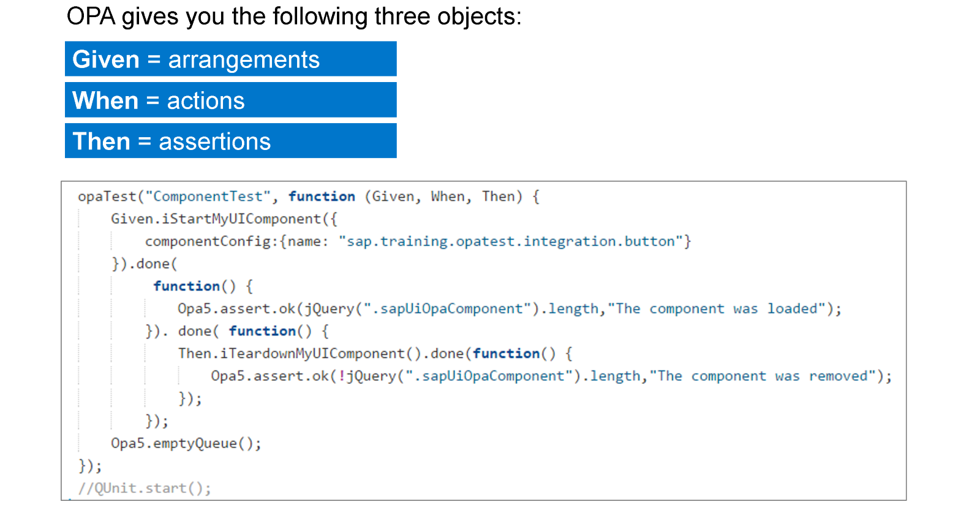Click the heading about three OPA objects

[x=294, y=17]
